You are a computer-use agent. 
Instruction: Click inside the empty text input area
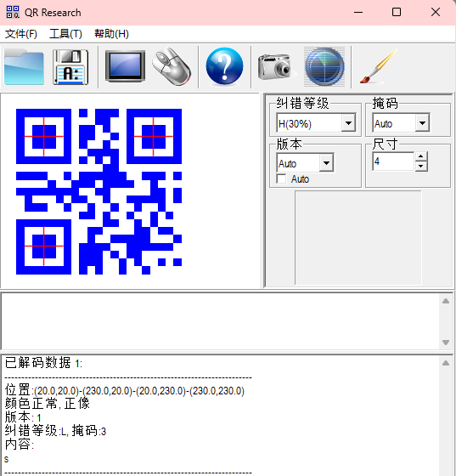pos(220,321)
